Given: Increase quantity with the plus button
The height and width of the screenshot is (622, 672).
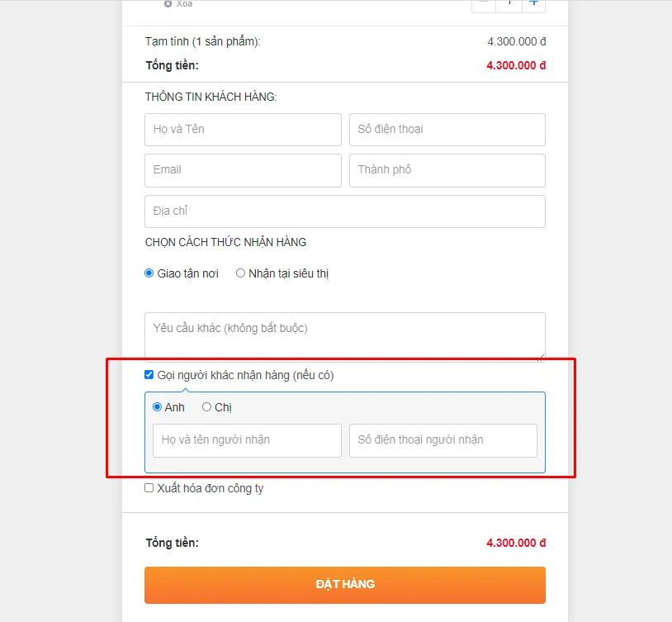Looking at the screenshot, I should [x=533, y=3].
